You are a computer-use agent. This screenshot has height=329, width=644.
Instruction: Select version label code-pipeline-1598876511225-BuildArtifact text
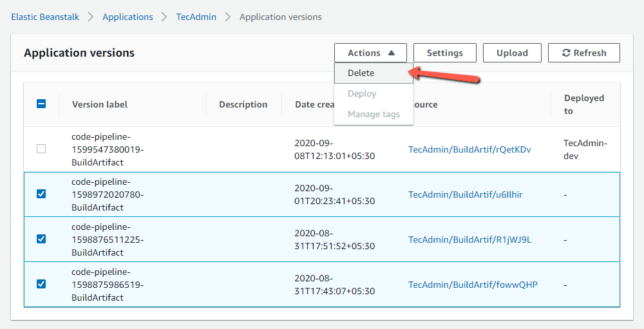(x=108, y=240)
